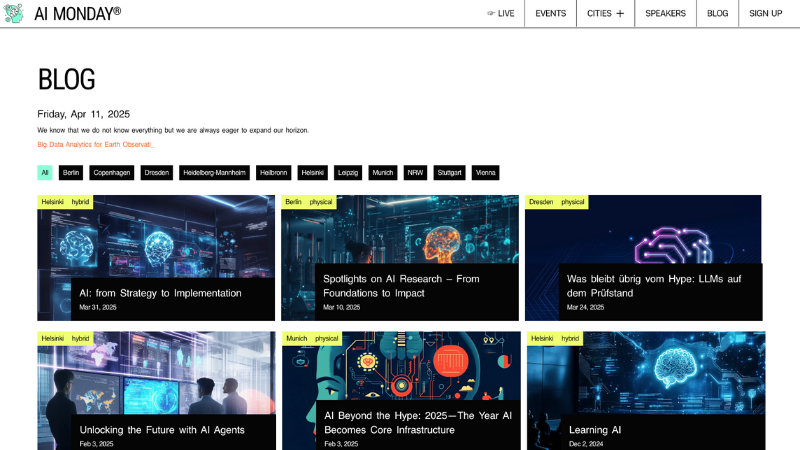
Task: Filter blog posts by Copenhagen
Action: coord(111,173)
